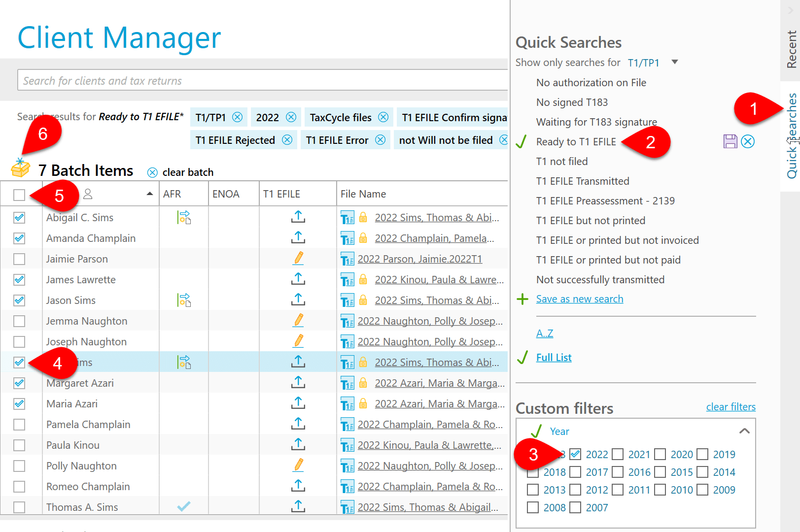800x532 pixels.
Task: Remove the T1 EFILE Rejected filter chip
Action: (287, 140)
